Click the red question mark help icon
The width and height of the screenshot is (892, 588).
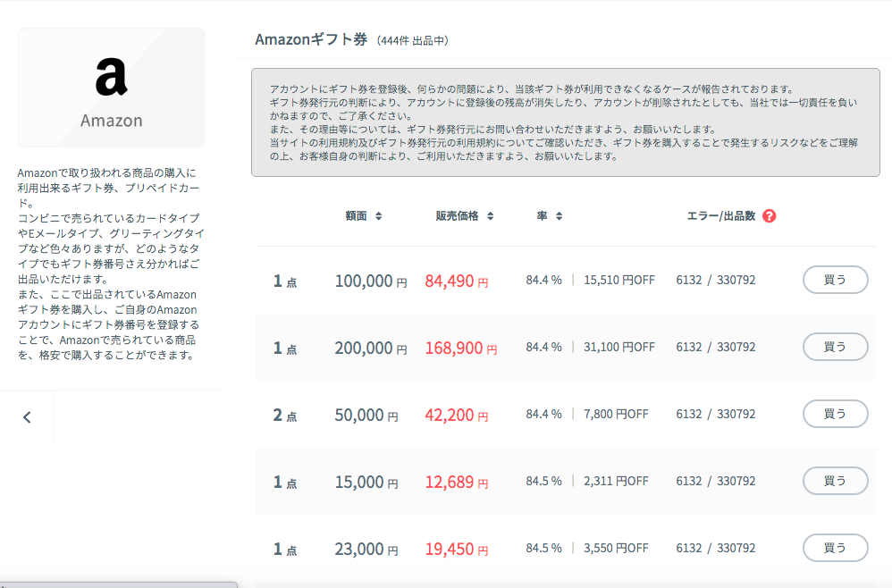[770, 216]
